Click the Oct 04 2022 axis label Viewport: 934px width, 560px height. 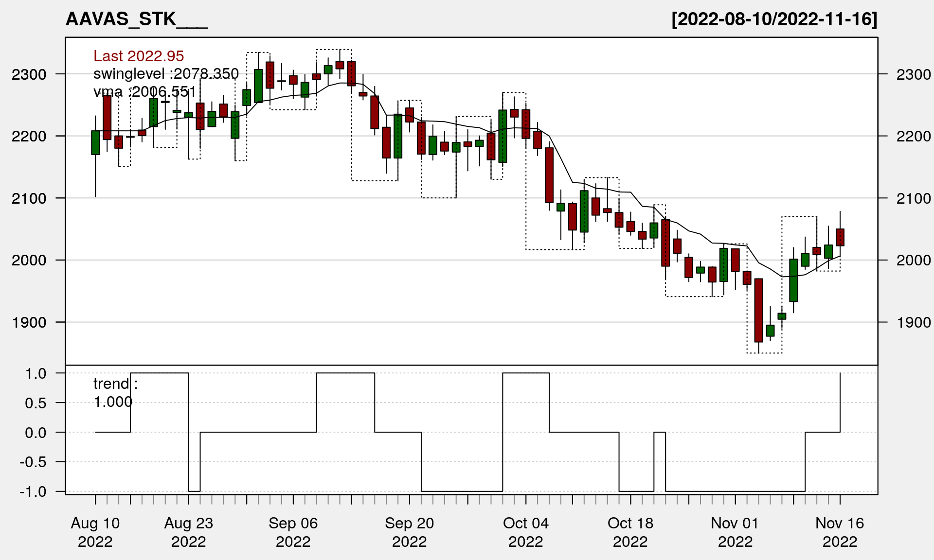pyautogui.click(x=525, y=532)
